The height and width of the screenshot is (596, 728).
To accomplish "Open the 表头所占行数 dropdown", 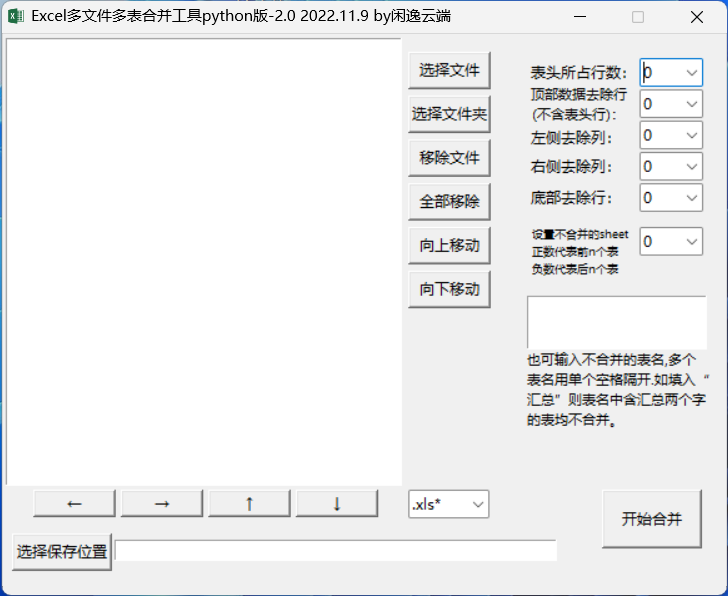I will (671, 72).
